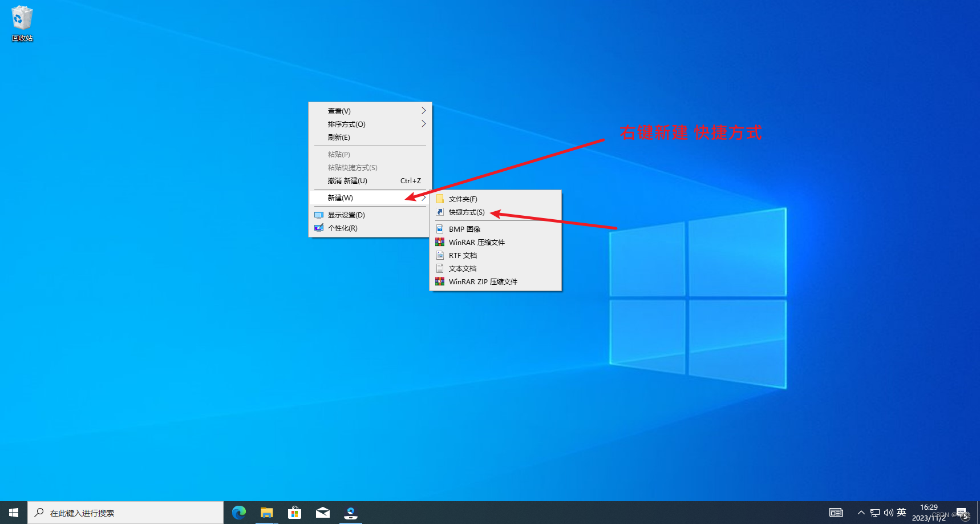Click the WinRAR icon beside WinRAR ZIP 压缩文件

(440, 281)
